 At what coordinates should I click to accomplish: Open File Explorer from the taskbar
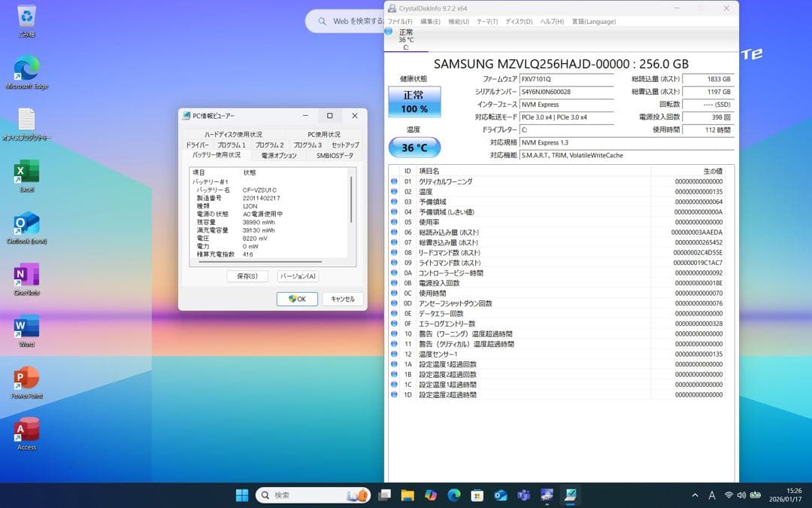(x=407, y=495)
